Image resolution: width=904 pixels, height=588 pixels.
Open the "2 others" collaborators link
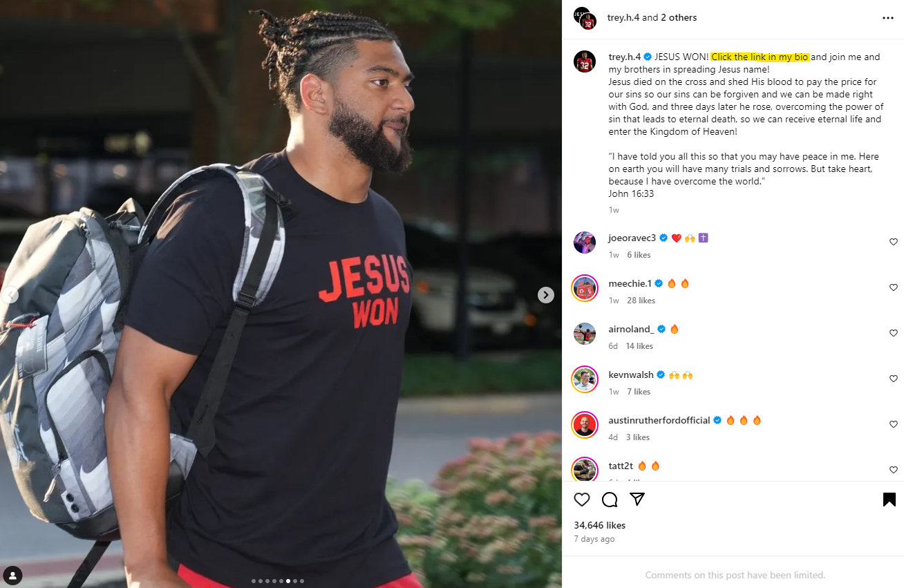tap(679, 17)
